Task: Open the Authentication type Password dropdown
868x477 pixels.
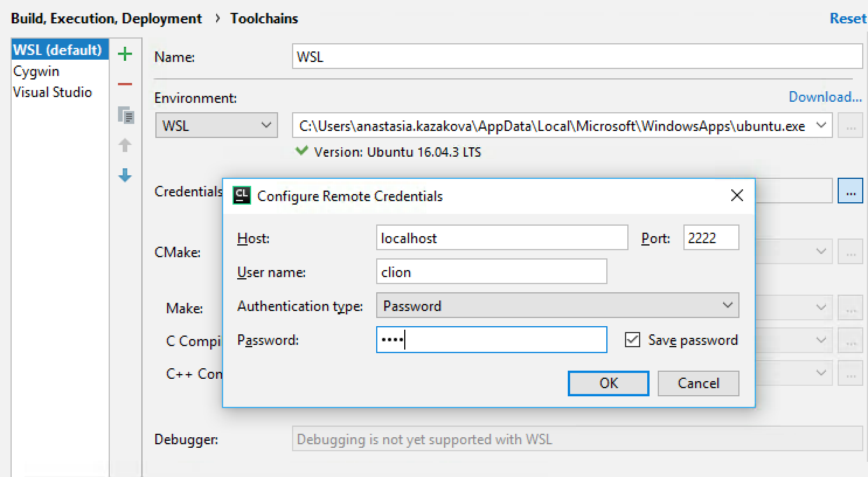Action: click(558, 305)
